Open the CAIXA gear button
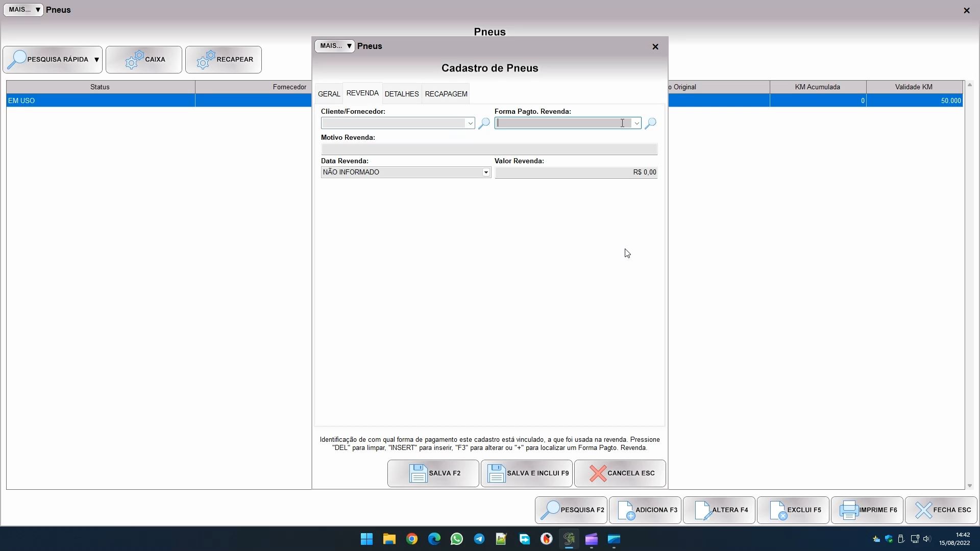The height and width of the screenshot is (551, 980). click(x=144, y=60)
